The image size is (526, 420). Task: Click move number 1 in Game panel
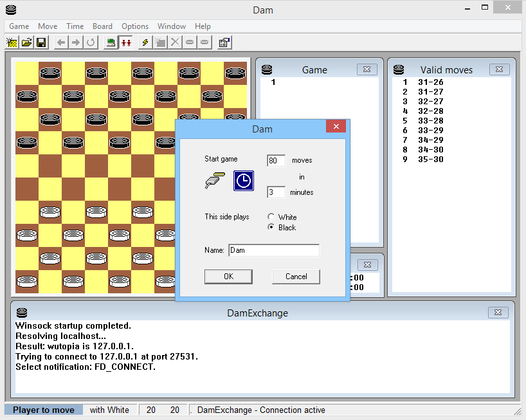click(x=273, y=82)
